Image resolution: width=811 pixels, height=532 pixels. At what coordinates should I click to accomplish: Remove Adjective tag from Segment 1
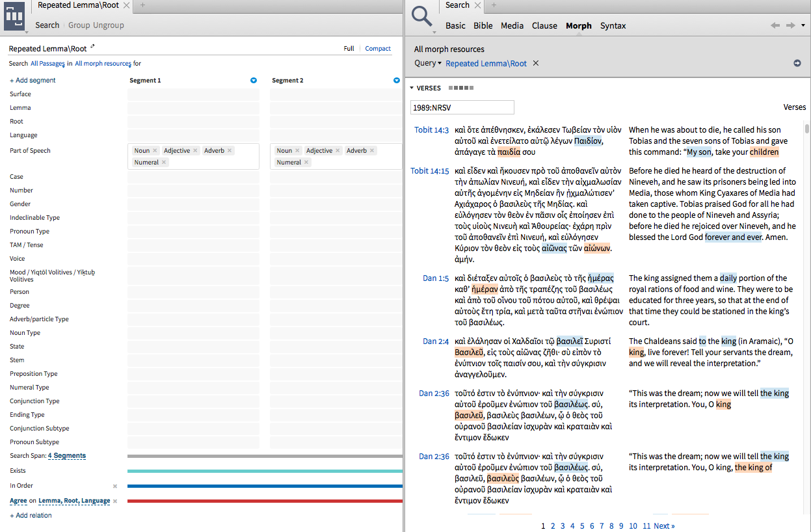[195, 151]
